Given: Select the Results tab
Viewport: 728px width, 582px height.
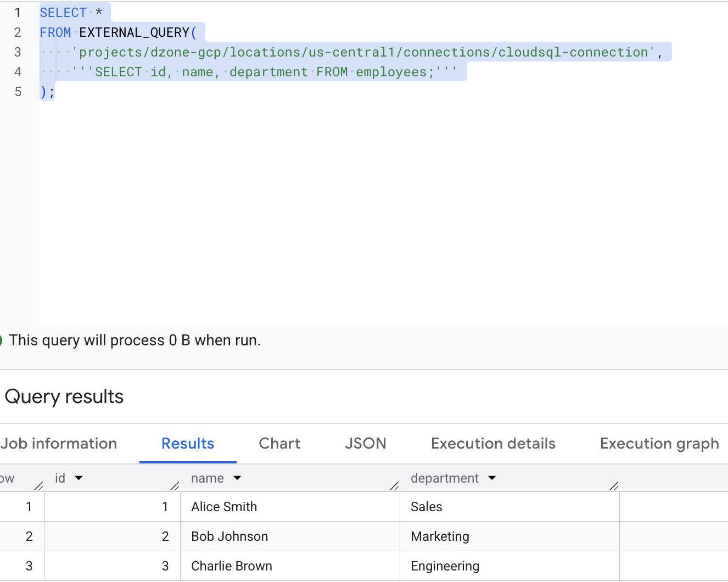Looking at the screenshot, I should (188, 444).
